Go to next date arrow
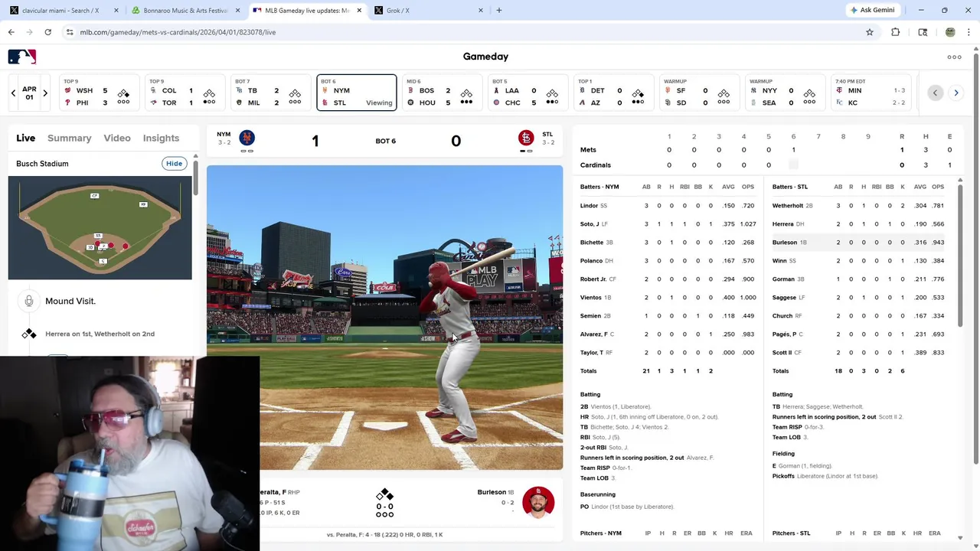 tap(45, 93)
